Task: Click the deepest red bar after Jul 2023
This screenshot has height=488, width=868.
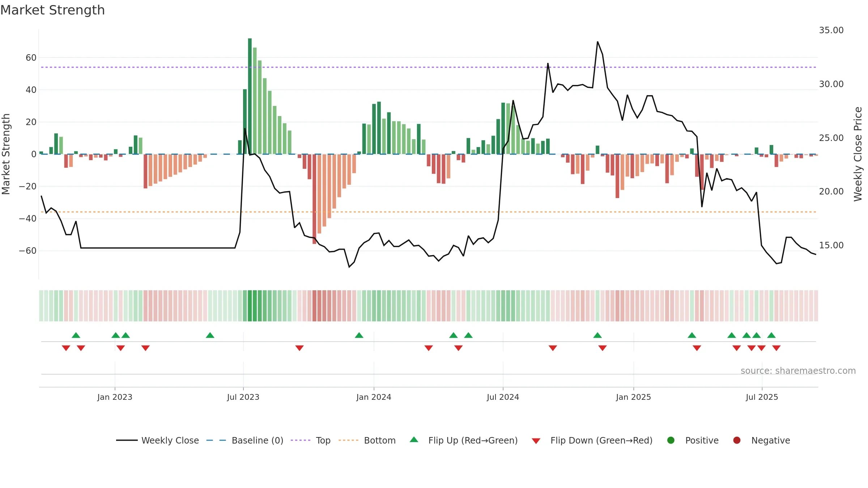Action: 314,199
